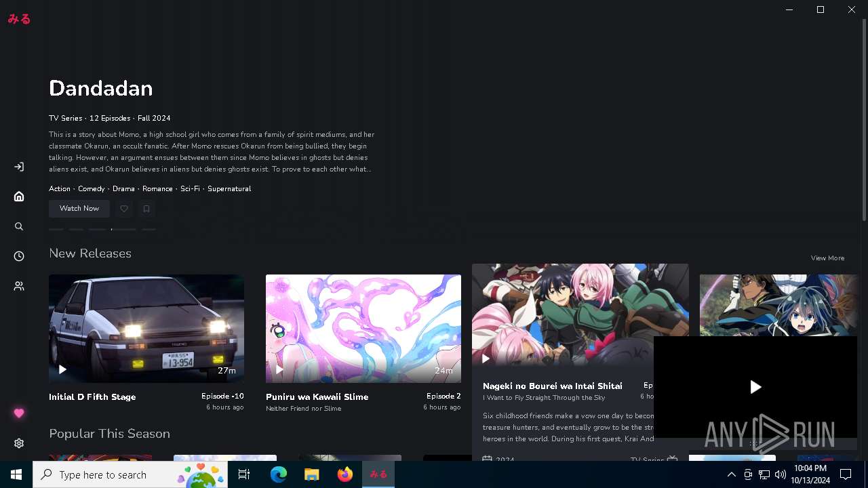This screenshot has width=868, height=488.
Task: Click the vertical page scrollbar
Action: pyautogui.click(x=864, y=119)
